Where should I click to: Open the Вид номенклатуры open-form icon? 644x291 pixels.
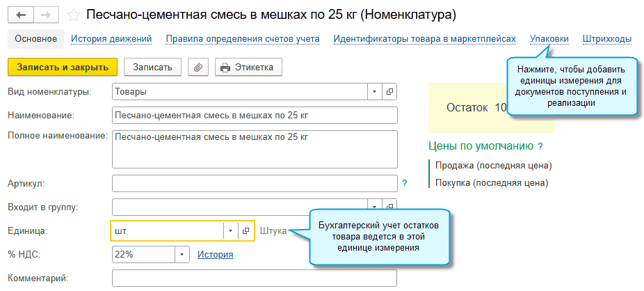point(389,92)
